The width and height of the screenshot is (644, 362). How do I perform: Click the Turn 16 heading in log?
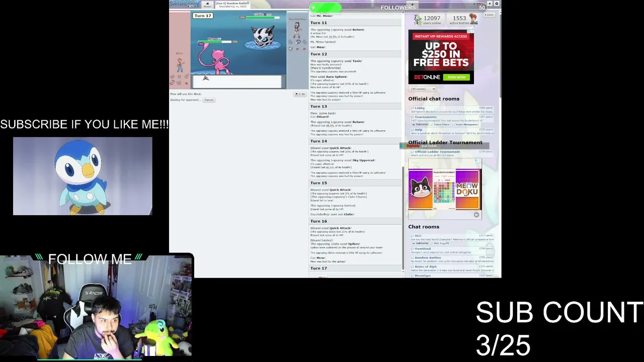[318, 221]
